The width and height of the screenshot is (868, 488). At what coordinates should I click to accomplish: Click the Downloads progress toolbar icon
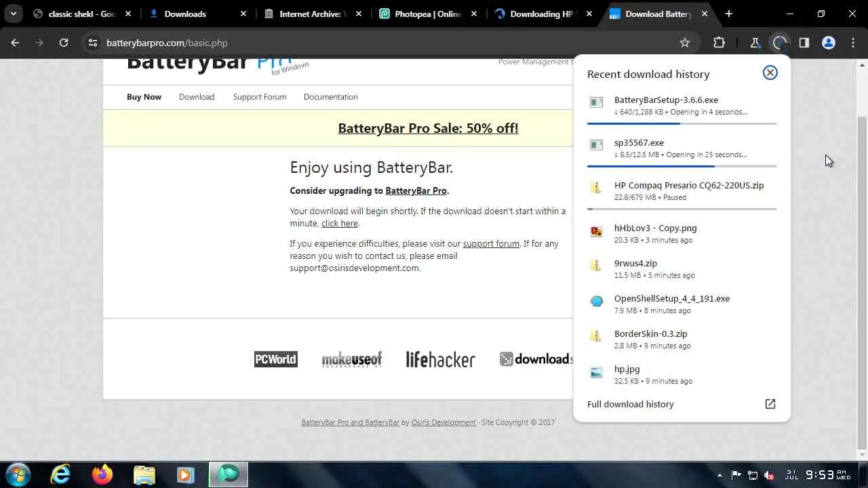pos(779,43)
